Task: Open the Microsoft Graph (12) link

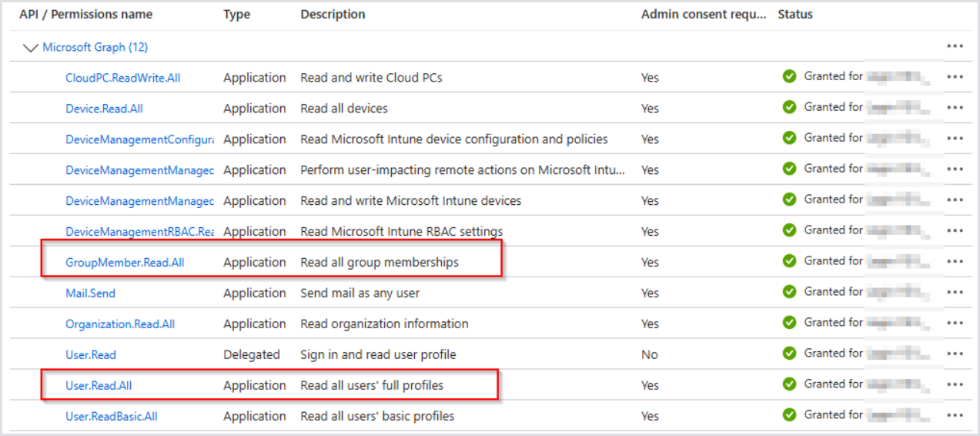Action: coord(95,47)
